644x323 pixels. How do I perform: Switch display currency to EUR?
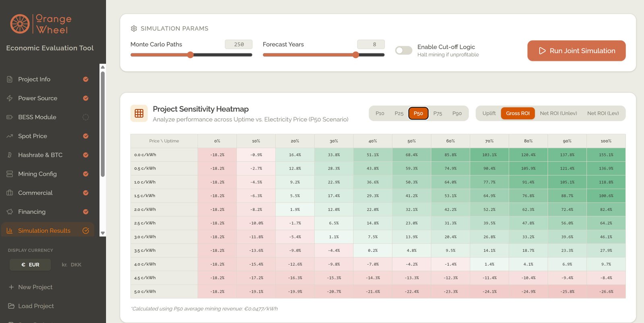(30, 265)
